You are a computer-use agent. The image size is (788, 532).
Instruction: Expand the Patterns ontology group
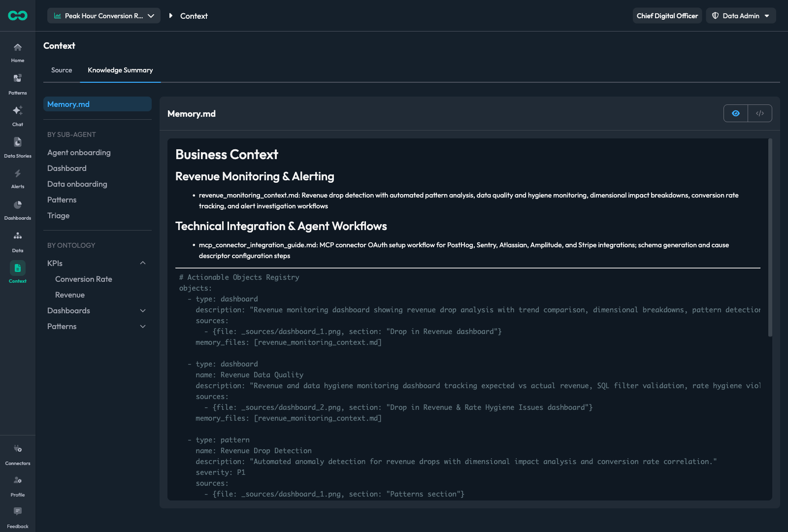[x=143, y=327]
